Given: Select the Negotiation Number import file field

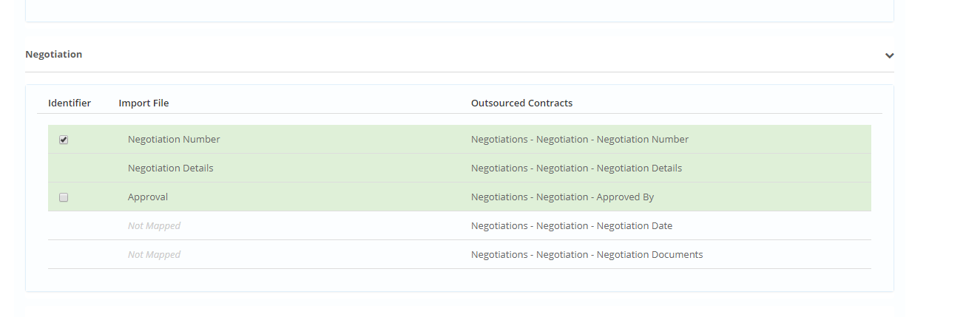Looking at the screenshot, I should 174,140.
